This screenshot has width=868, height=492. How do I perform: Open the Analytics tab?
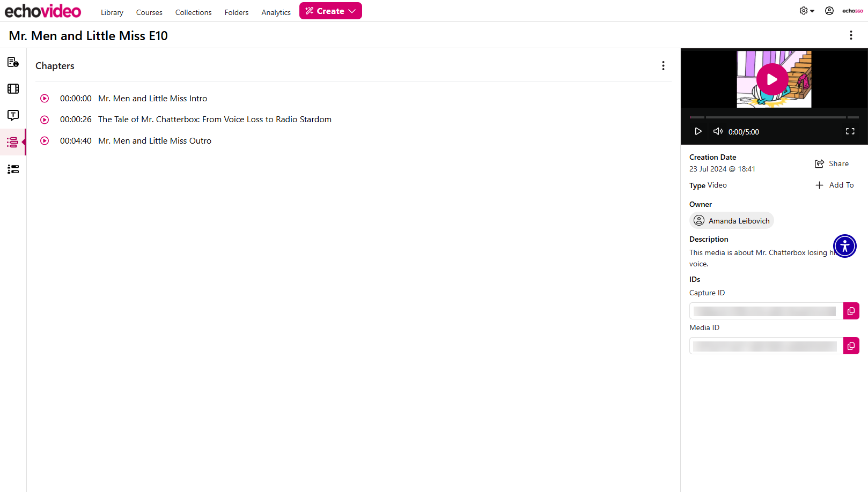coord(276,12)
